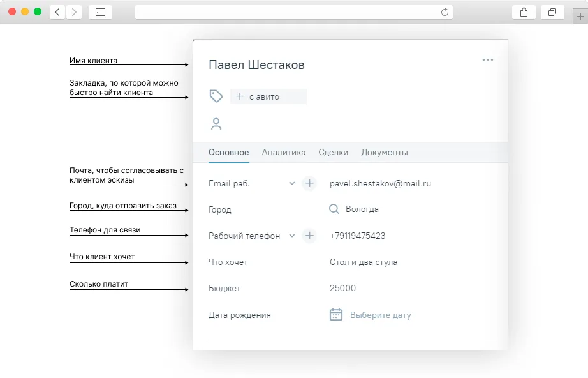Screen dimensions: 588x378
Task: Click the Рабочий телефон label
Action: pyautogui.click(x=244, y=236)
